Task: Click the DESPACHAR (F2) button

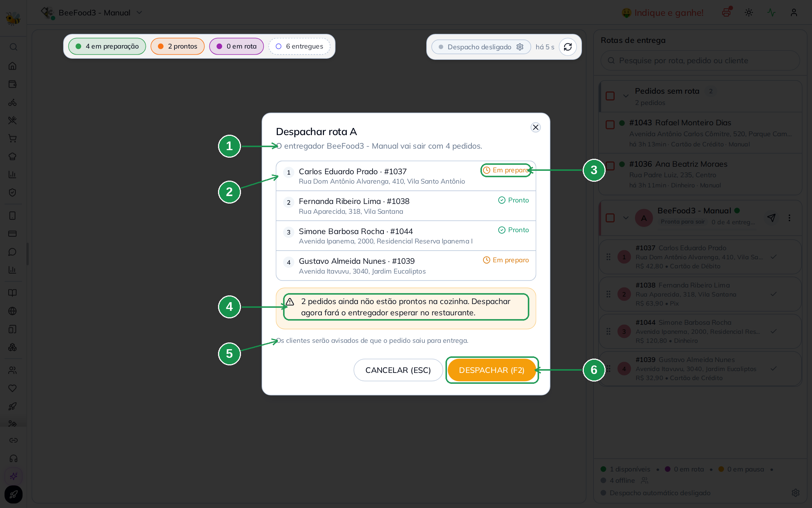Action: [492, 370]
